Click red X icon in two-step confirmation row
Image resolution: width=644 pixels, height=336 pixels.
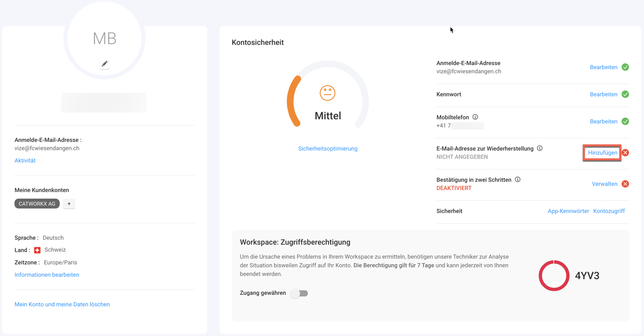[x=625, y=184]
